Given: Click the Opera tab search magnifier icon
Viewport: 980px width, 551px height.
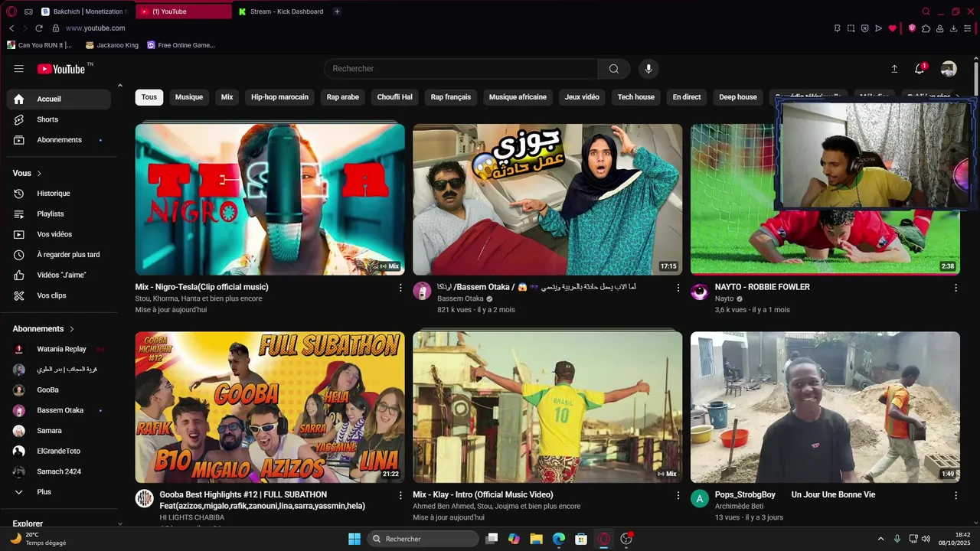Looking at the screenshot, I should coord(926,11).
